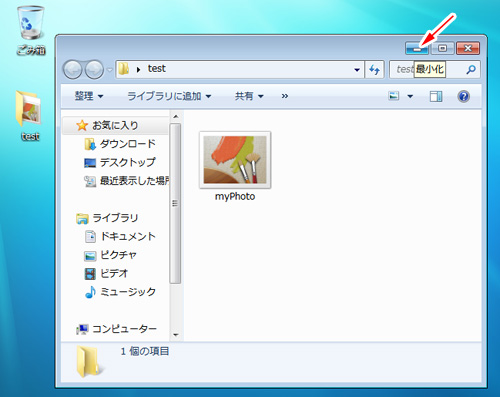The height and width of the screenshot is (397, 500).
Task: Open ダウンロード in the navigation pane
Action: coord(128,144)
